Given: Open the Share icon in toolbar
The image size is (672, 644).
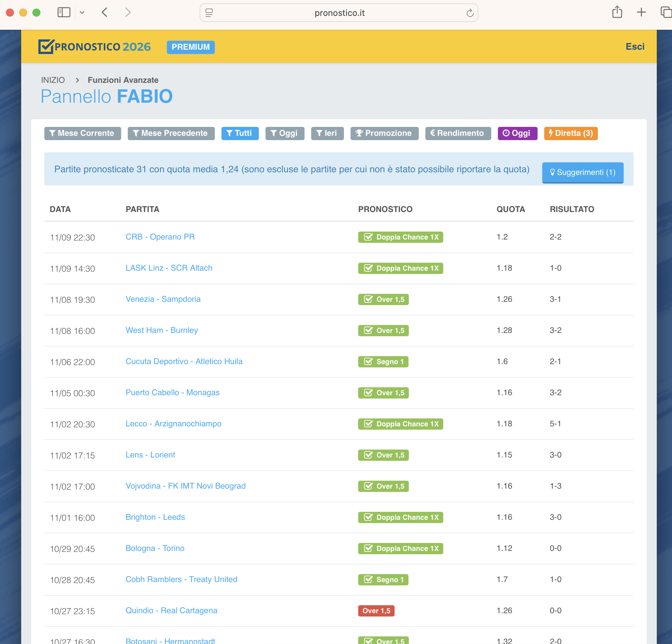Looking at the screenshot, I should tap(617, 12).
